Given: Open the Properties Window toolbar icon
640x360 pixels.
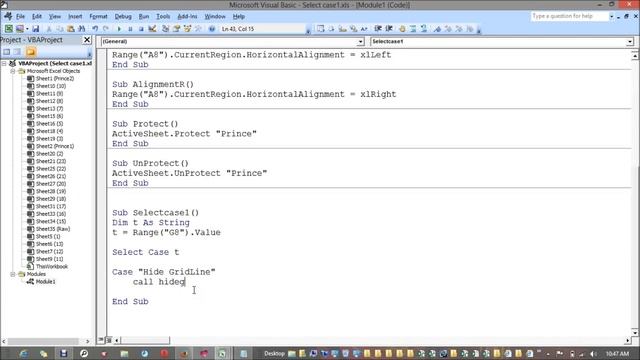Looking at the screenshot, I should 176,29.
